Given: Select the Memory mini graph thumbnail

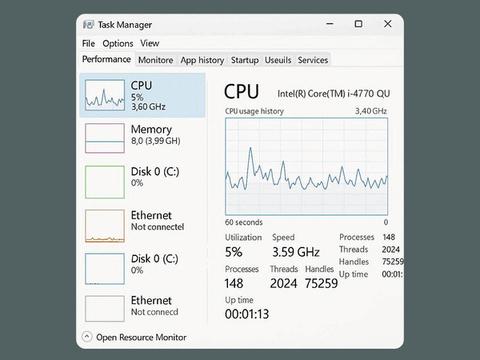Looking at the screenshot, I should pos(105,138).
